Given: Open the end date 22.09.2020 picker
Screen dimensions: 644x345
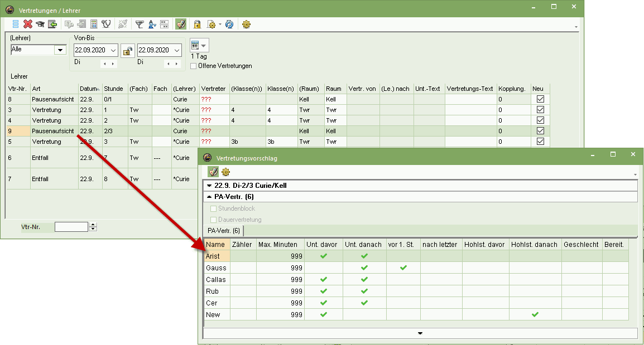Looking at the screenshot, I should (x=177, y=50).
